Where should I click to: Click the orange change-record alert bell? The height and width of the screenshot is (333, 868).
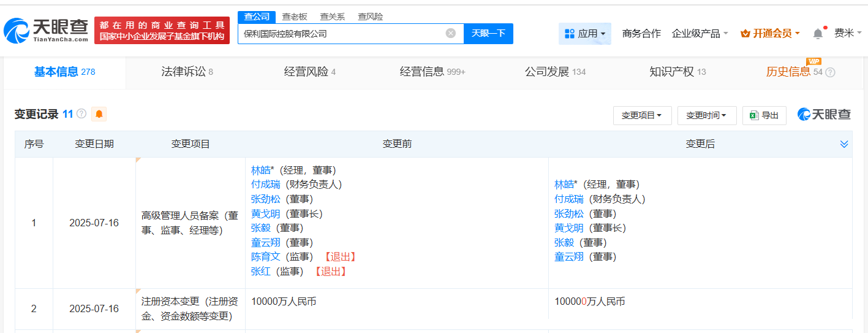99,114
